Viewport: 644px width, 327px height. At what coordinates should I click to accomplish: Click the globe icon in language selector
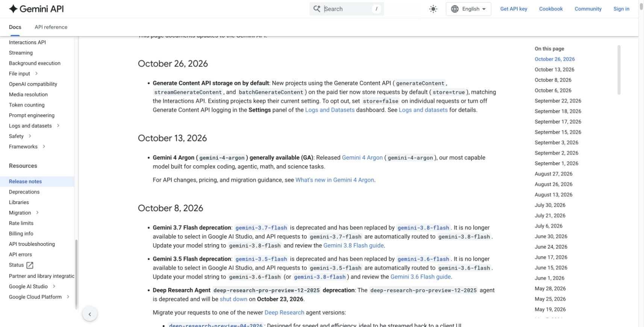click(x=455, y=9)
